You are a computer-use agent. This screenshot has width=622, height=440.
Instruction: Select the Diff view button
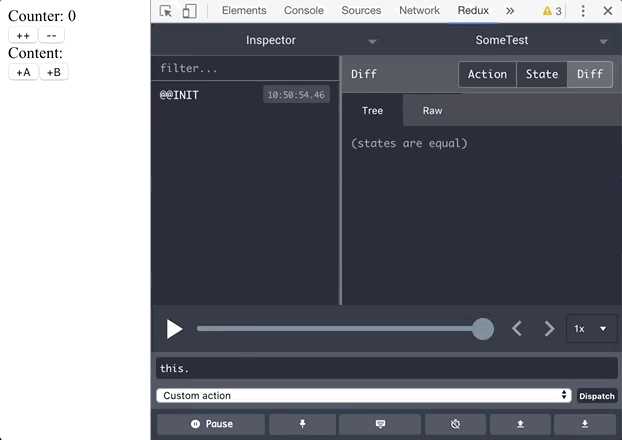click(589, 74)
